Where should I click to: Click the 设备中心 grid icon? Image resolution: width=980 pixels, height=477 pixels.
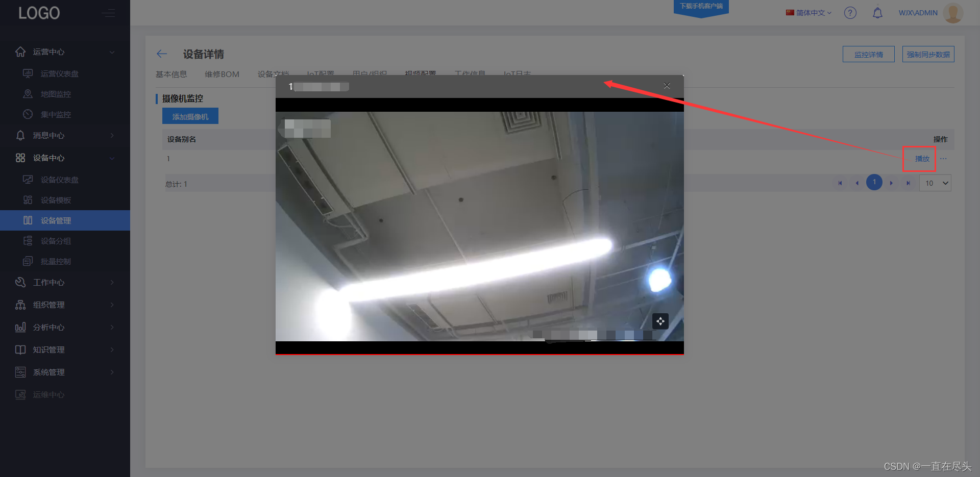click(x=20, y=158)
